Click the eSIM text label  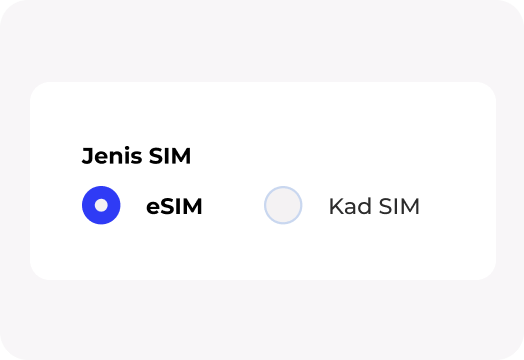174,206
